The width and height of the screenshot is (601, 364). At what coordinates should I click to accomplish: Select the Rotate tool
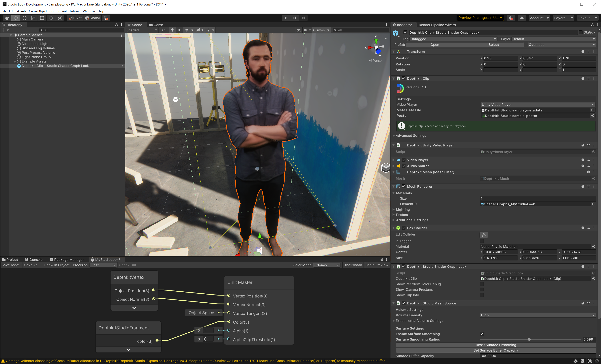24,18
